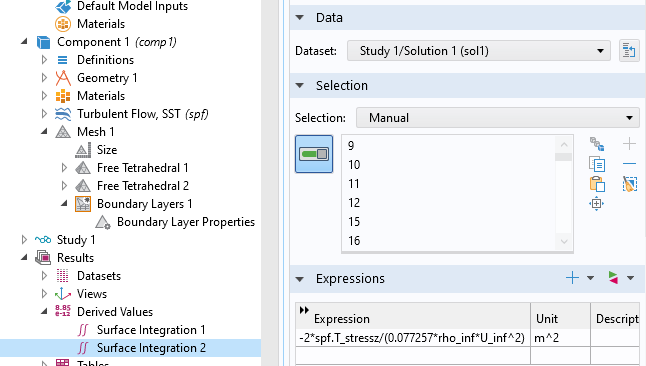Viewport: 646px width, 366px height.
Task: Open the Selection dropdown set to Manual
Action: (498, 118)
